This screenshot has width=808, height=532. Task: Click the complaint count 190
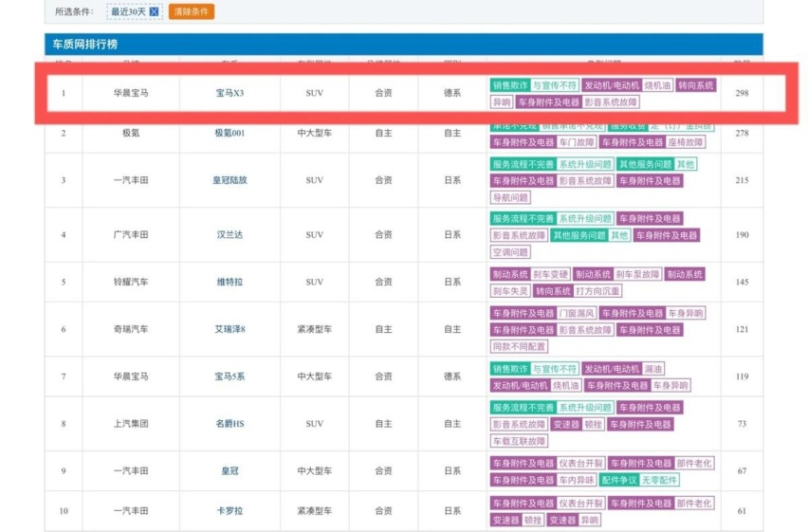pos(742,234)
